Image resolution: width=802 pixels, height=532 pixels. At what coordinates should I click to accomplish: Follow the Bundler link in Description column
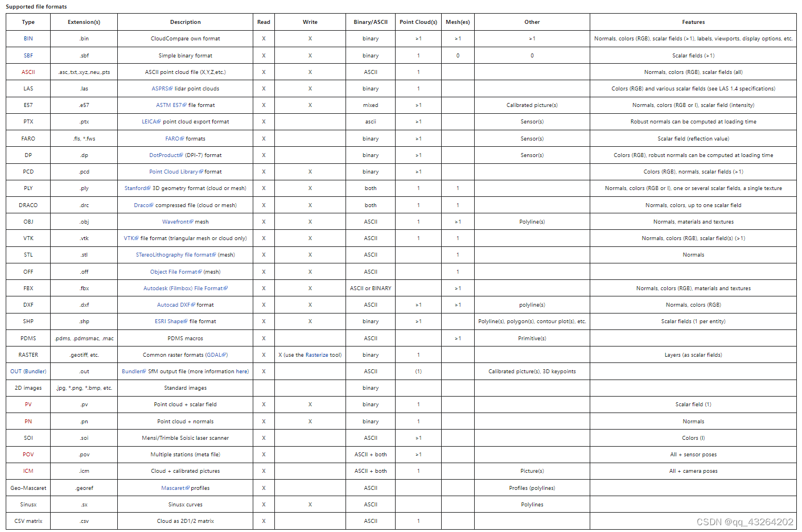click(x=134, y=372)
